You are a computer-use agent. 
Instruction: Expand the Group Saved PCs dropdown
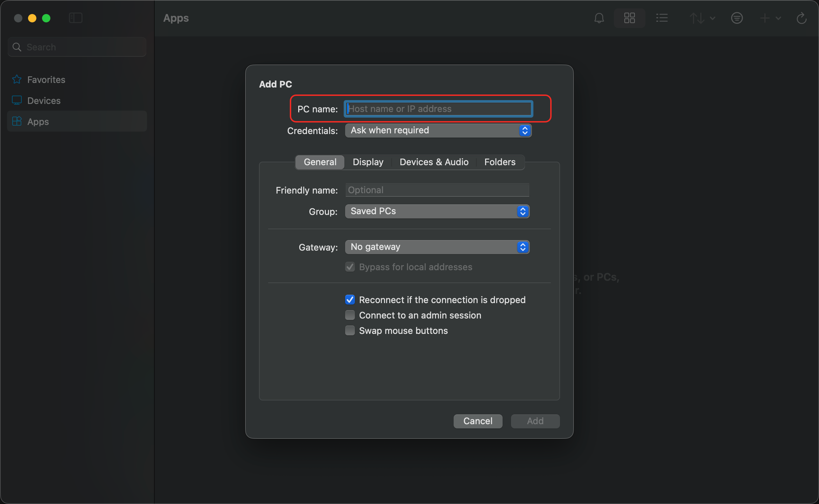coord(437,211)
